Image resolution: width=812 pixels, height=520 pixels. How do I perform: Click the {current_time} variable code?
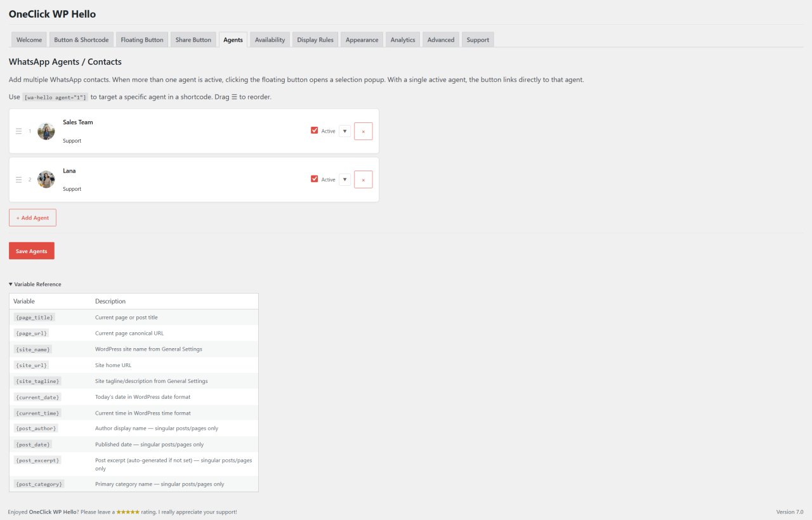point(37,413)
